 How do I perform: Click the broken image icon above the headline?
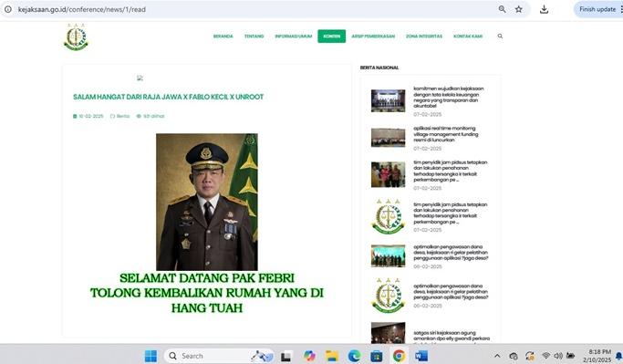(140, 78)
